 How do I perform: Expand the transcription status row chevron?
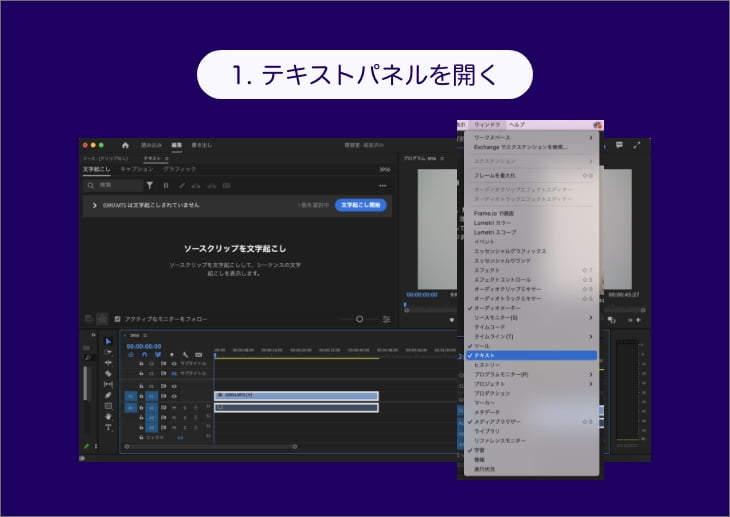(x=95, y=205)
